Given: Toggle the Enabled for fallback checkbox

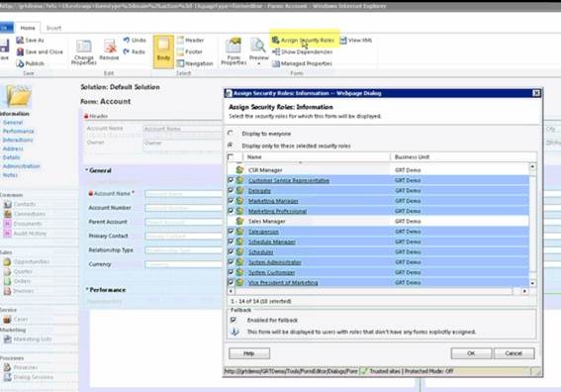Looking at the screenshot, I should click(x=234, y=320).
